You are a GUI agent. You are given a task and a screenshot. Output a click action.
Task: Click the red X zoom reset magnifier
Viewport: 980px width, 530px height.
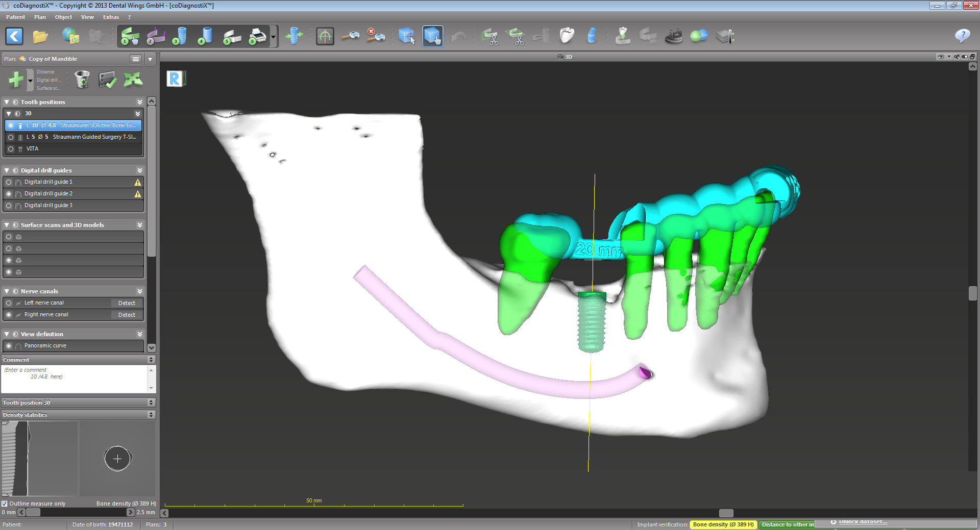click(x=376, y=36)
